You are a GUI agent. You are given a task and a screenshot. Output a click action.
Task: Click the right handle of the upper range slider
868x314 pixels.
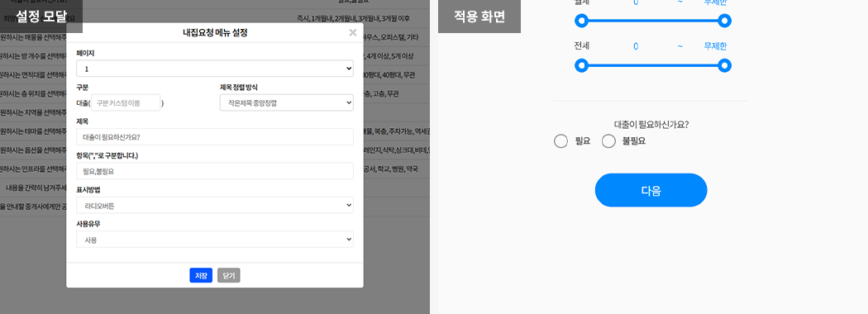pyautogui.click(x=725, y=21)
